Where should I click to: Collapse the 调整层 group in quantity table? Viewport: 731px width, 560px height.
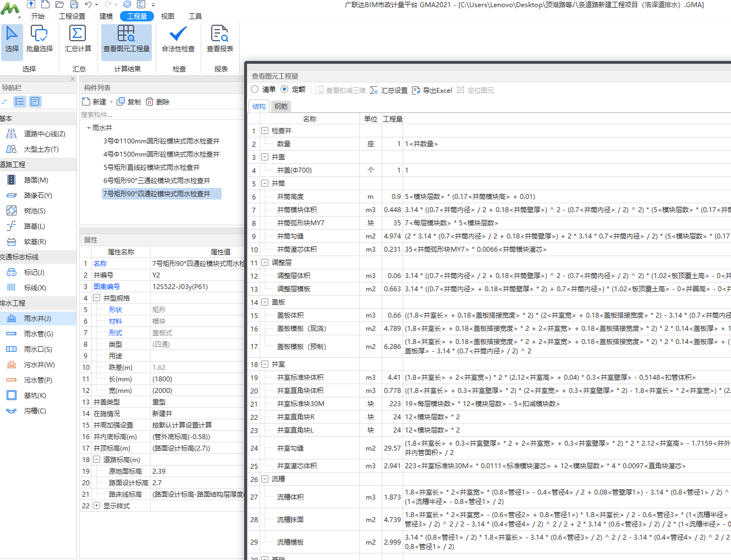coord(265,263)
